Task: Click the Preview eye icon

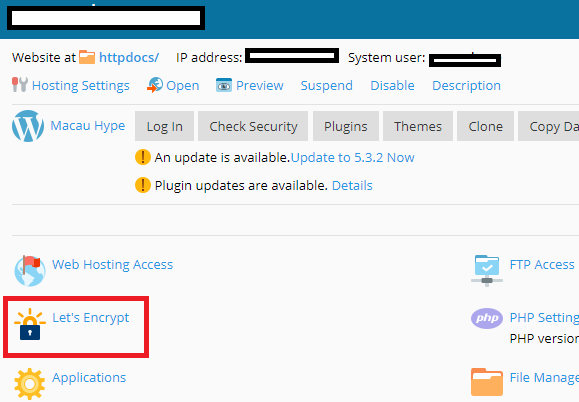Action: point(224,85)
